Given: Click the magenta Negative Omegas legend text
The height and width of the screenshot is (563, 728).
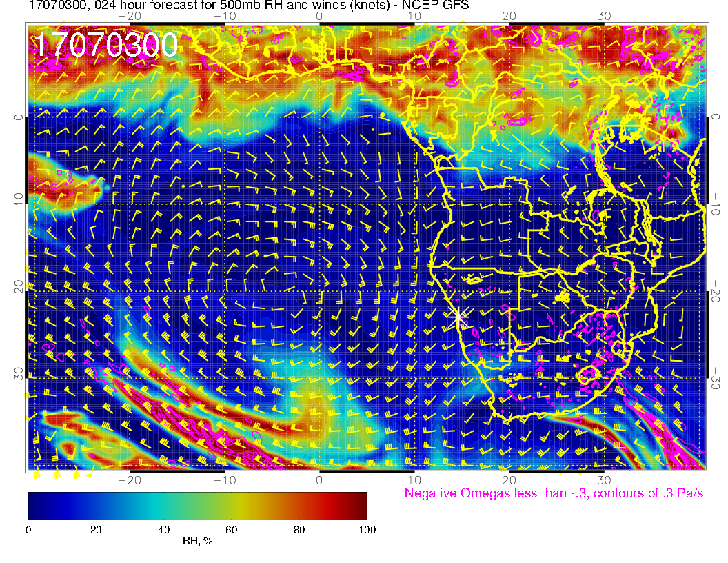Looking at the screenshot, I should click(554, 493).
